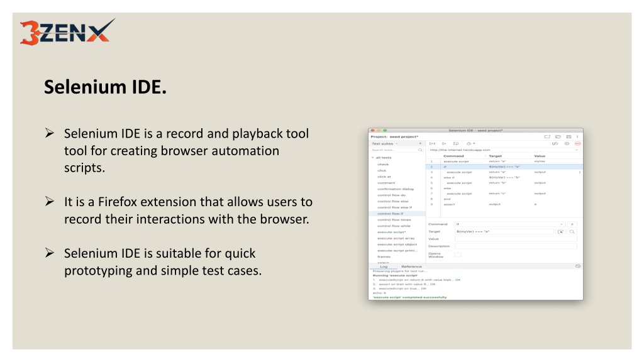Viewport: 644px width, 362px height.
Task: Toggle the Opens Window checkbox
Action: [x=458, y=255]
